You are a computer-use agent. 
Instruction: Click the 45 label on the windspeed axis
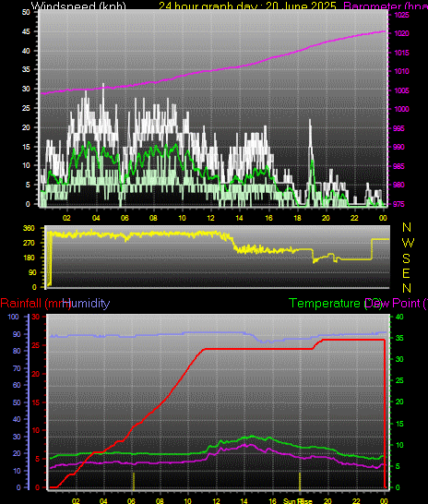(26, 31)
